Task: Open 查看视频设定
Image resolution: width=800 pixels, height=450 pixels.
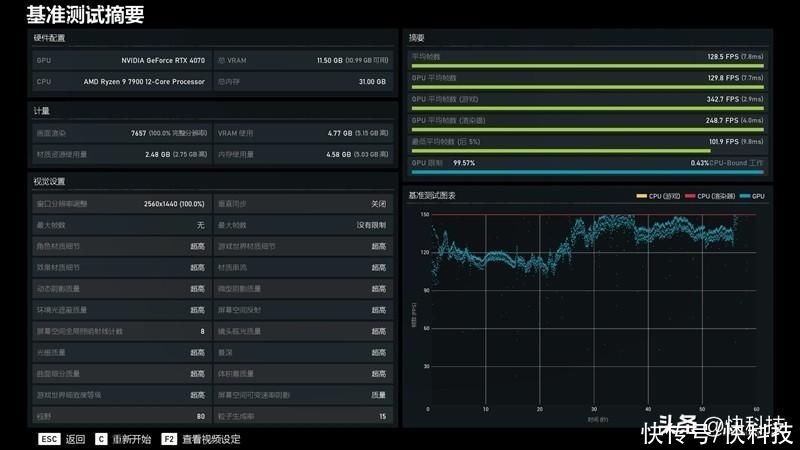Action: (211, 439)
